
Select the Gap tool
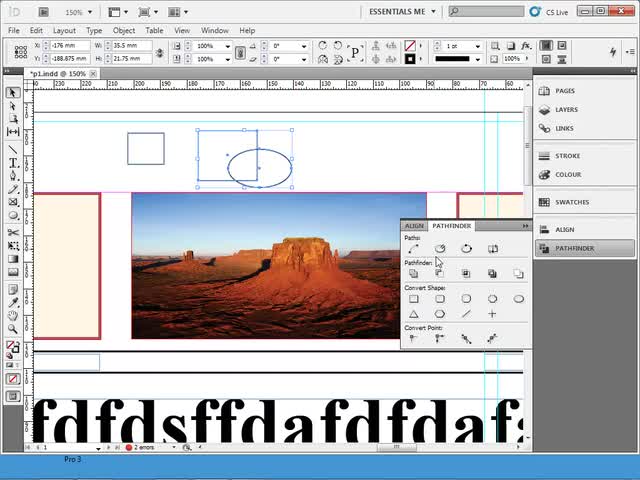click(x=13, y=132)
